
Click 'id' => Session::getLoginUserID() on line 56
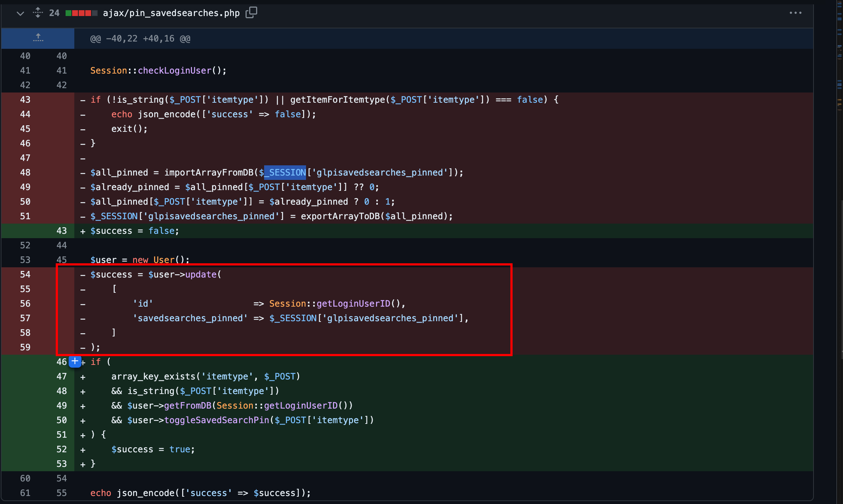(x=269, y=303)
